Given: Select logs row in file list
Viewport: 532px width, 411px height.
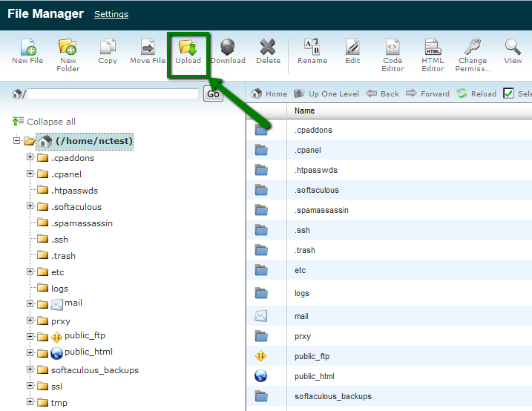Looking at the screenshot, I should (389, 293).
